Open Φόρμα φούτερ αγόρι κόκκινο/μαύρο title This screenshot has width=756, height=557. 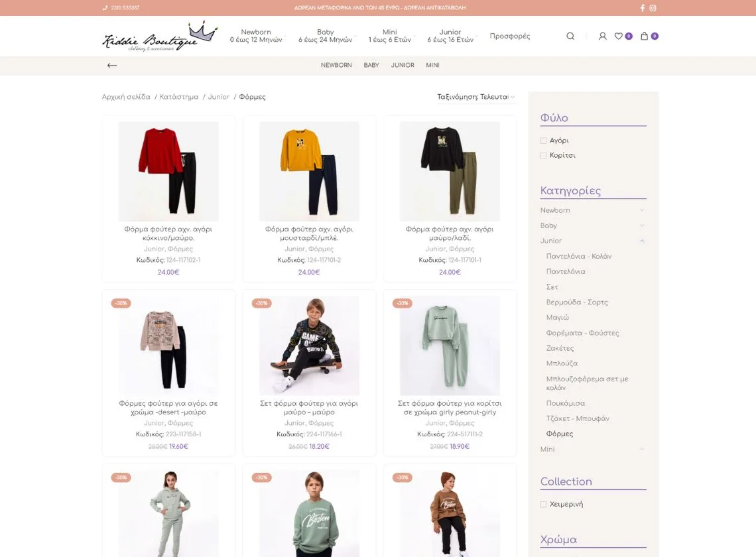(168, 233)
